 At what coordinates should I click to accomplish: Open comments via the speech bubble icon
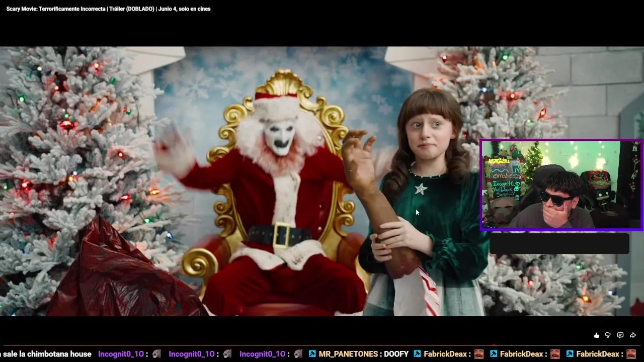coord(620,335)
